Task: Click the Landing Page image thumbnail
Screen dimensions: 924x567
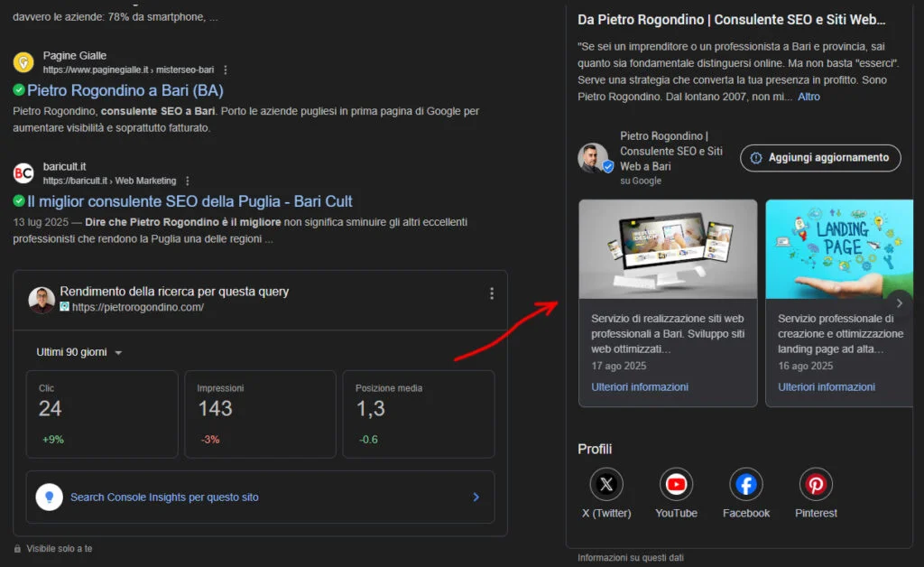Action: click(839, 250)
